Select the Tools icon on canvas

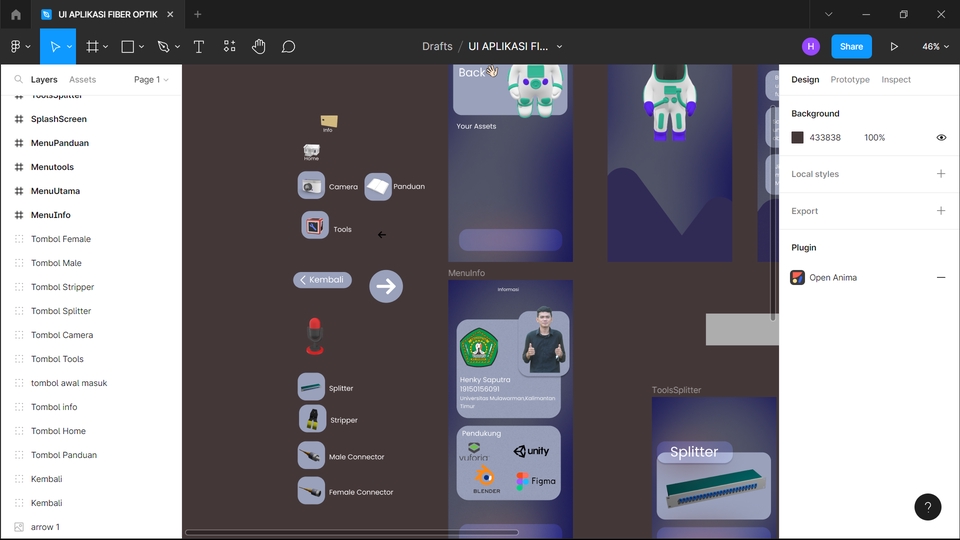coord(315,225)
